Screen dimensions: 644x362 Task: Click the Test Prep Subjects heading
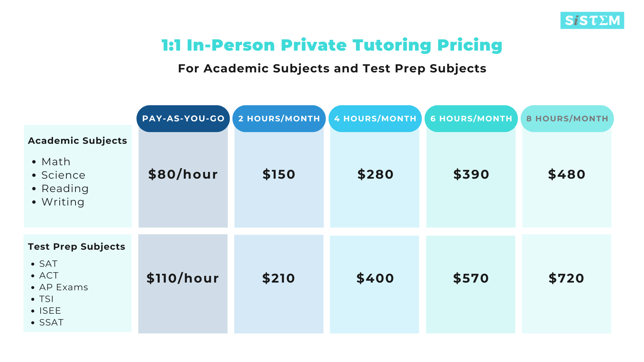[x=76, y=247]
